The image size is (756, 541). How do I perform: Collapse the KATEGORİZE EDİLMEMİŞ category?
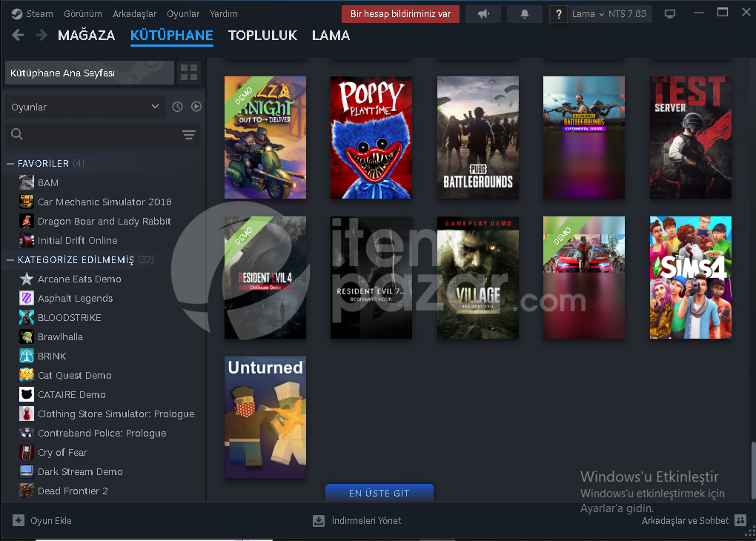(10, 260)
